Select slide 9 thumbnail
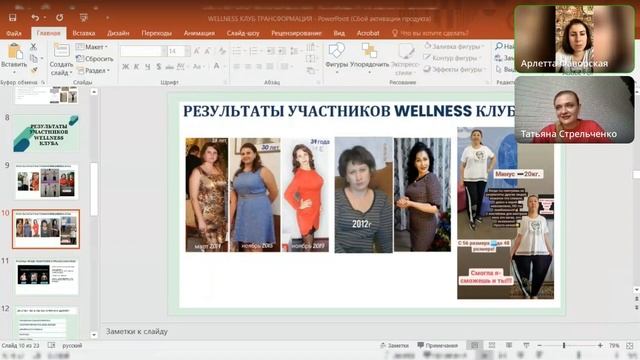The image size is (640, 360). pyautogui.click(x=47, y=181)
